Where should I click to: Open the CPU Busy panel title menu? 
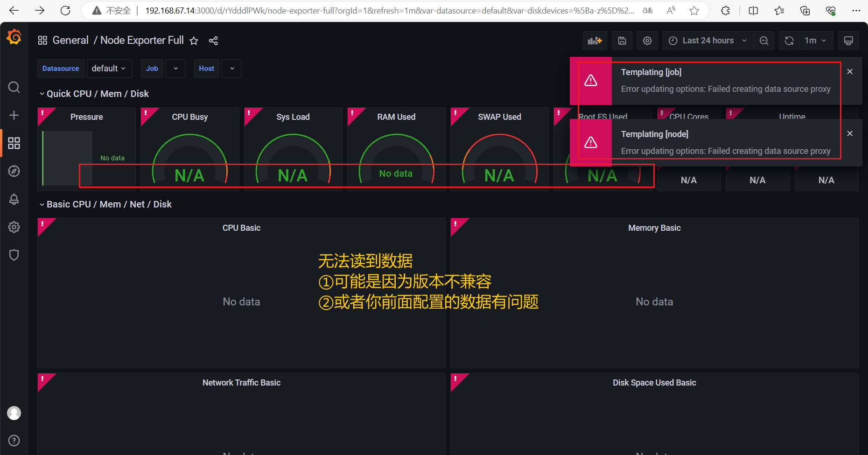click(x=190, y=117)
